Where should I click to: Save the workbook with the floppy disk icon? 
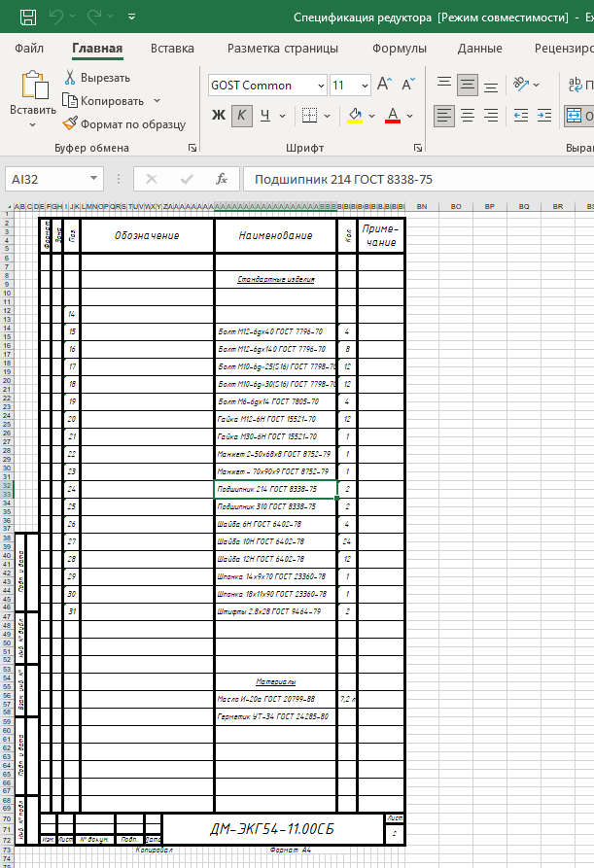pos(28,17)
